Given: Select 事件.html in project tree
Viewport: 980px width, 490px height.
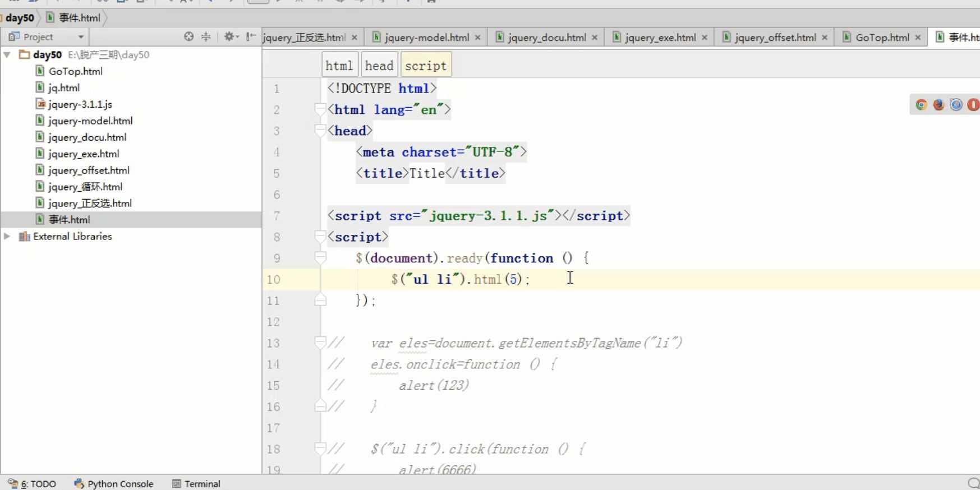Looking at the screenshot, I should [x=69, y=220].
